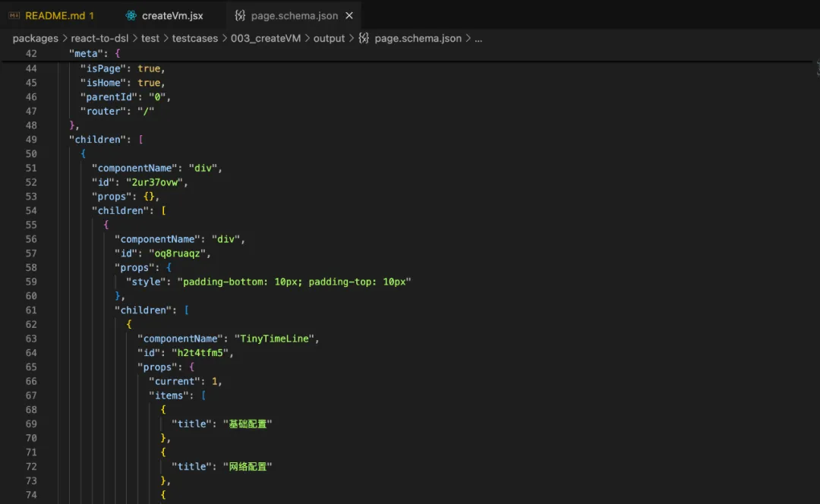
Task: Click the JSON braces icon on the active tab
Action: click(240, 16)
